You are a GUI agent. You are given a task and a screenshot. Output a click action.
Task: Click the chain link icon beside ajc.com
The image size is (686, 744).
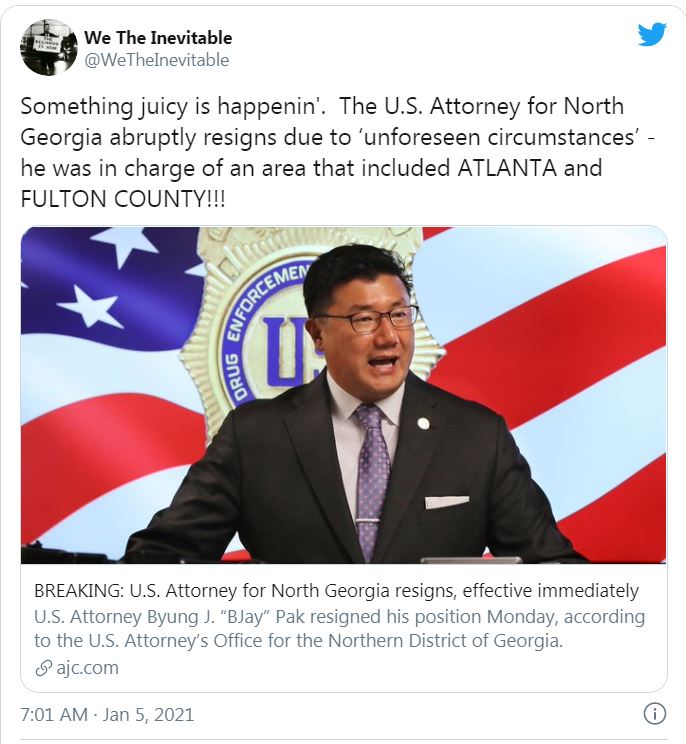[x=43, y=667]
